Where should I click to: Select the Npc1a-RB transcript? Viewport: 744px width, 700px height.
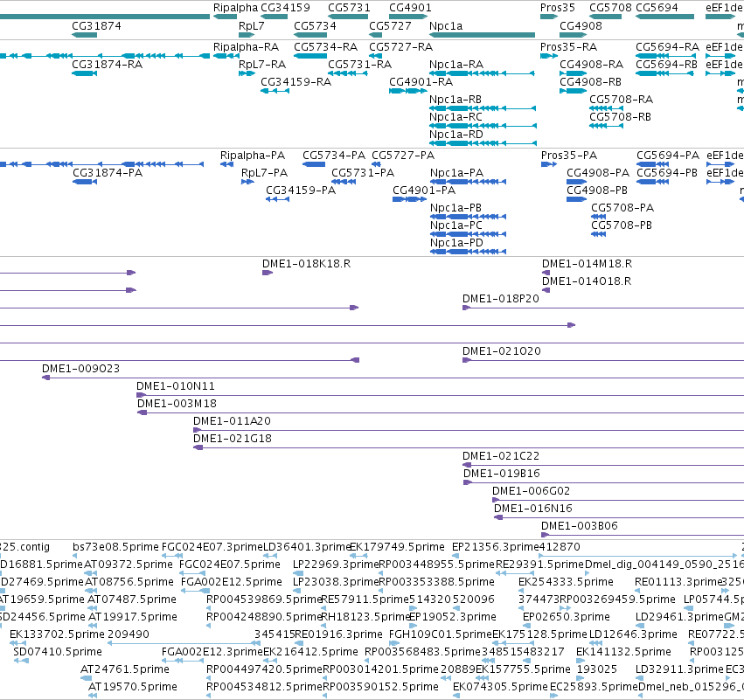click(483, 108)
